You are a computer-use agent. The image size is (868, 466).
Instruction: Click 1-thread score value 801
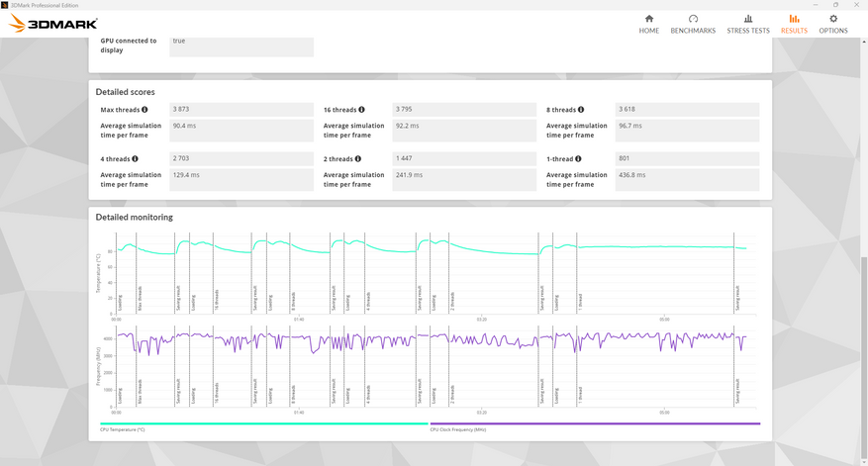tap(687, 159)
